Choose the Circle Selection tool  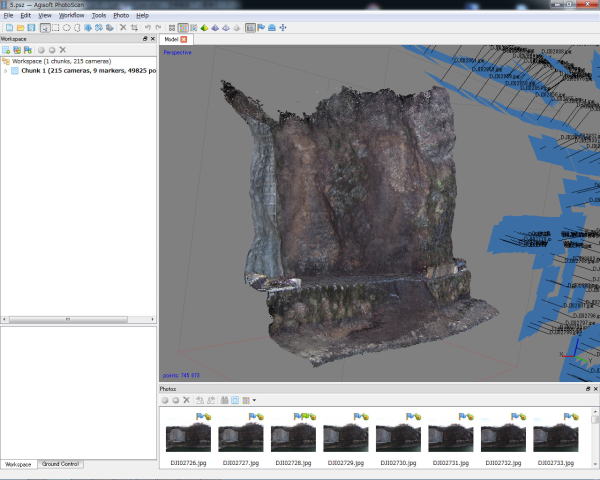click(x=67, y=28)
